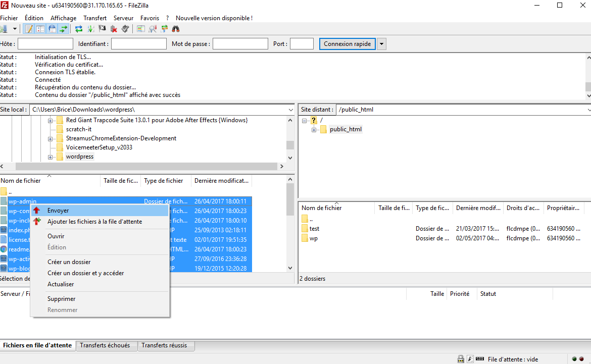Switch to Fichiers en file d'attente tab
The height and width of the screenshot is (364, 591).
tap(38, 345)
